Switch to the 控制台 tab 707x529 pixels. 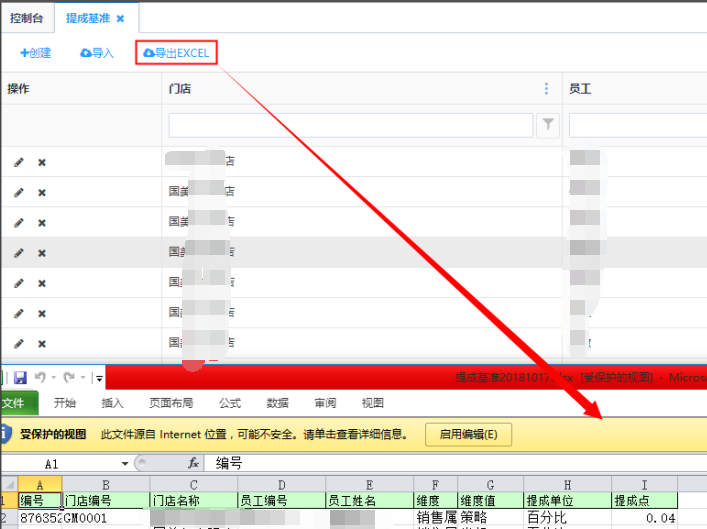click(x=27, y=18)
